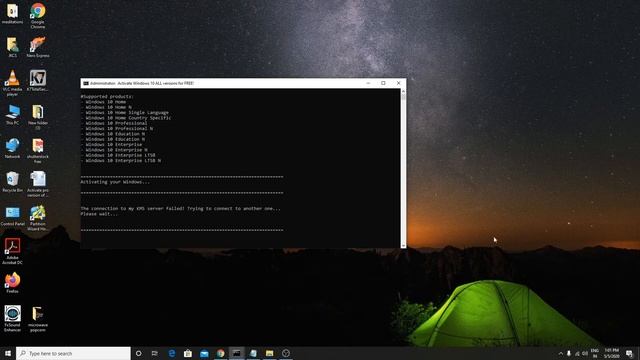Launch Firefox from desktop shortcut

click(12, 283)
